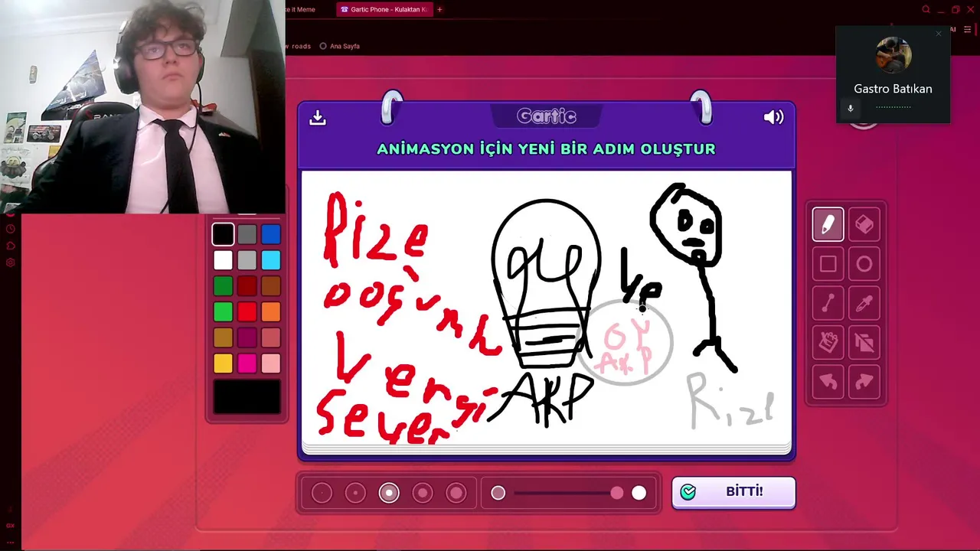Pick the dark red color swatch
Screen dimensions: 980x551
tap(247, 286)
